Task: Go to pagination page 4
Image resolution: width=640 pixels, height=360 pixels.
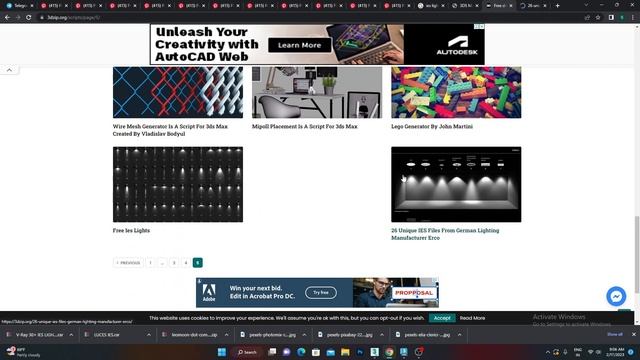Action: click(x=186, y=263)
